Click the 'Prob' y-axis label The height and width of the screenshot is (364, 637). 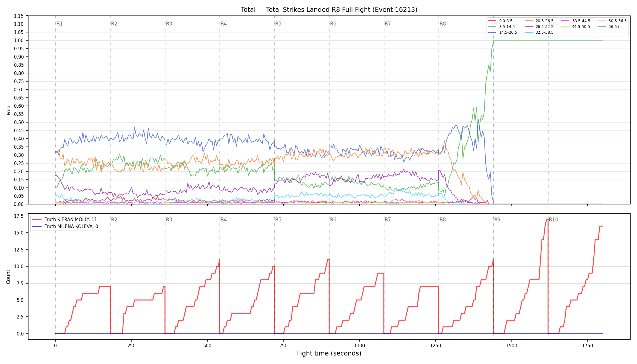point(8,110)
